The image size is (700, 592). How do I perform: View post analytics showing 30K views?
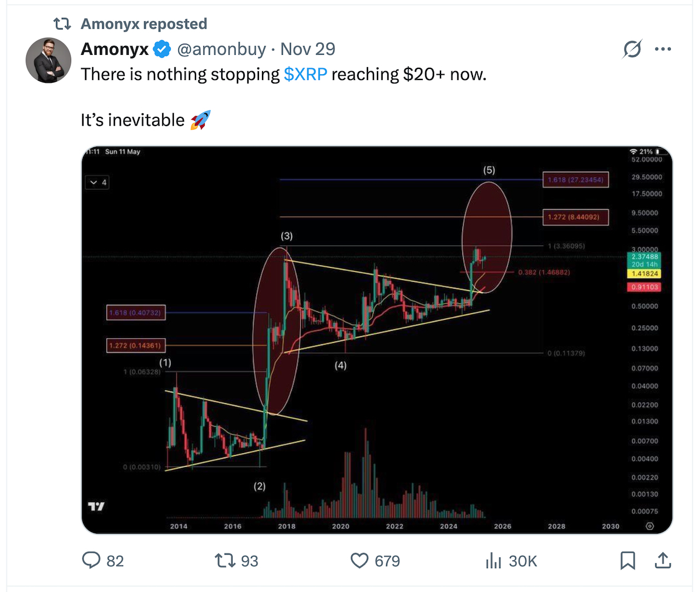tap(494, 560)
